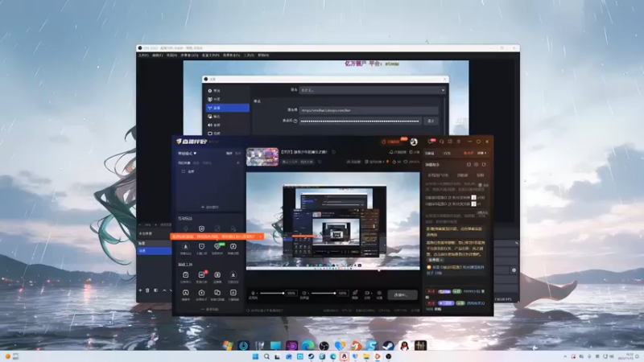Click the plus icon to add a scene in the live companion

pyautogui.click(x=237, y=163)
